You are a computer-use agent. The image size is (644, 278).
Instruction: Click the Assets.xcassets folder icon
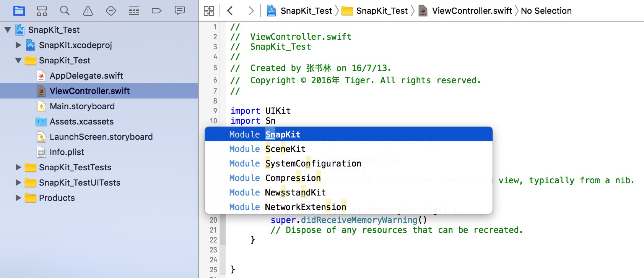[41, 121]
